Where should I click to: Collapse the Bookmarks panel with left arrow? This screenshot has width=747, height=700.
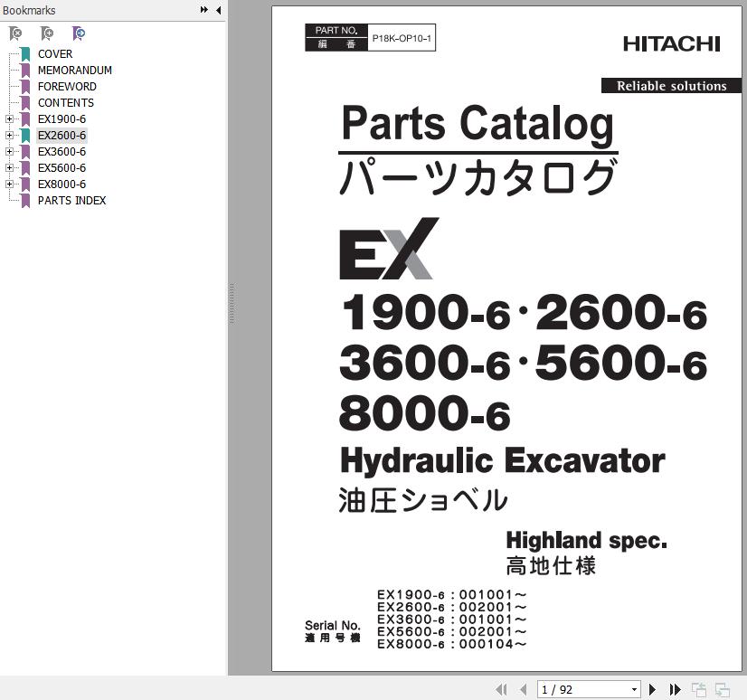coord(218,10)
